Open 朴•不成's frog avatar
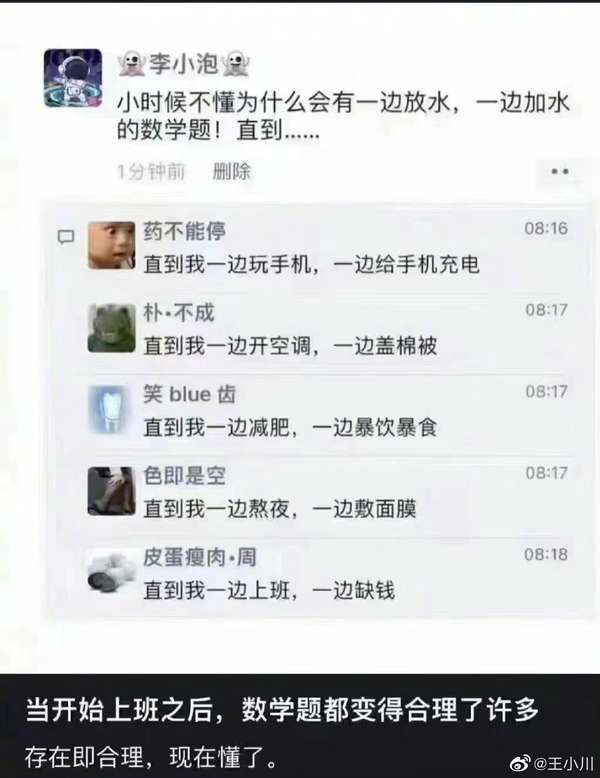Image resolution: width=600 pixels, height=778 pixels. tap(112, 328)
